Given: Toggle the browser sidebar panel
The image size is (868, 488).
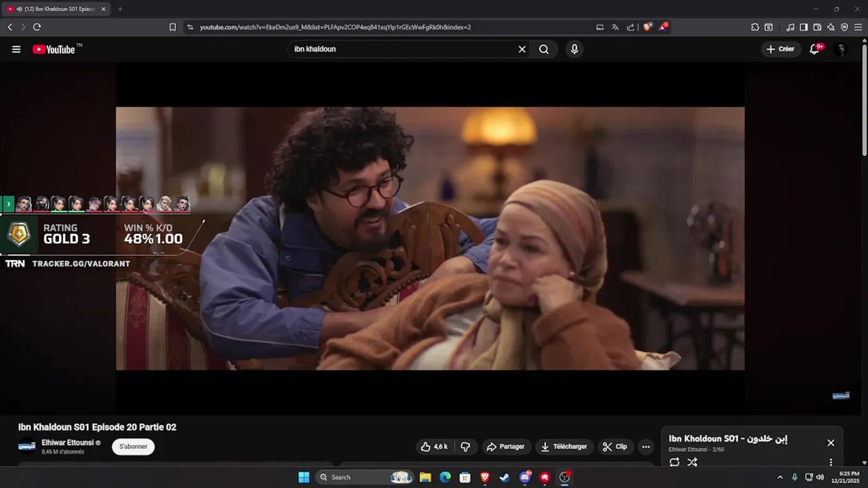Looking at the screenshot, I should 804,27.
